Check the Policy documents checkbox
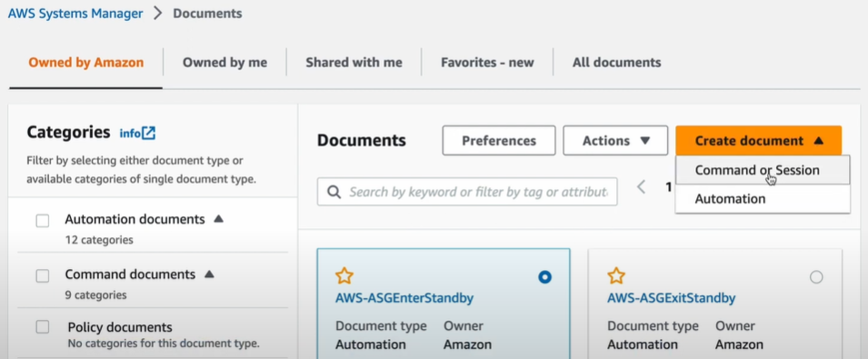This screenshot has height=359, width=868. (43, 327)
